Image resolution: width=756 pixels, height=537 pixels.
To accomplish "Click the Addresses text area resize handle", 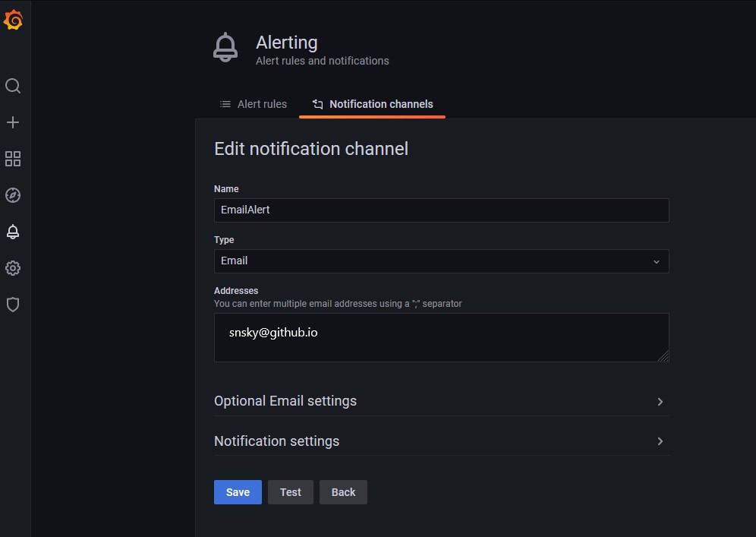I will tap(663, 356).
